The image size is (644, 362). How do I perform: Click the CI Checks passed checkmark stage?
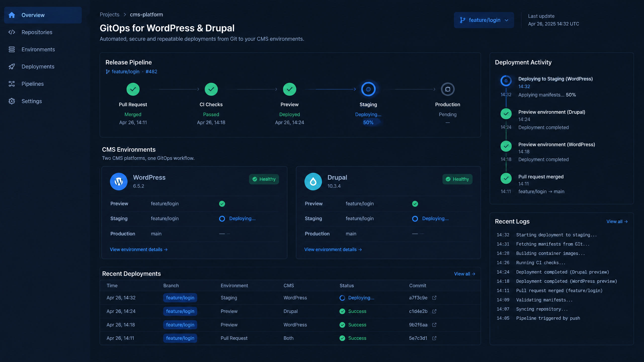[211, 89]
